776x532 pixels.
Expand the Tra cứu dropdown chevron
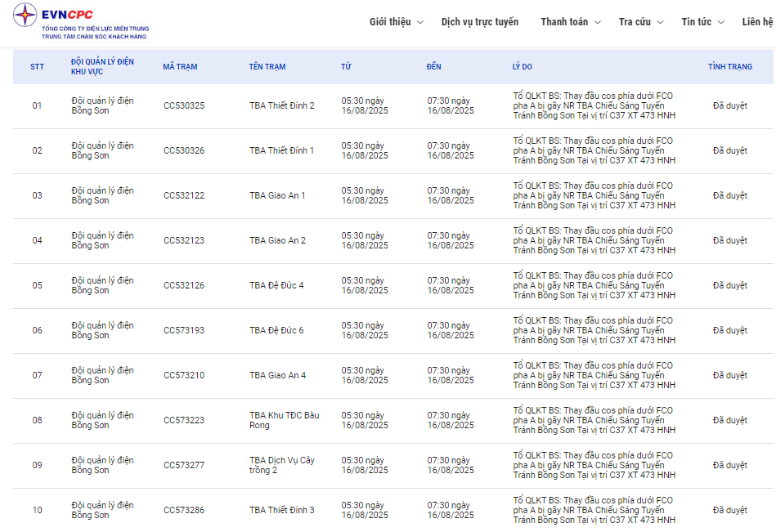tap(660, 22)
